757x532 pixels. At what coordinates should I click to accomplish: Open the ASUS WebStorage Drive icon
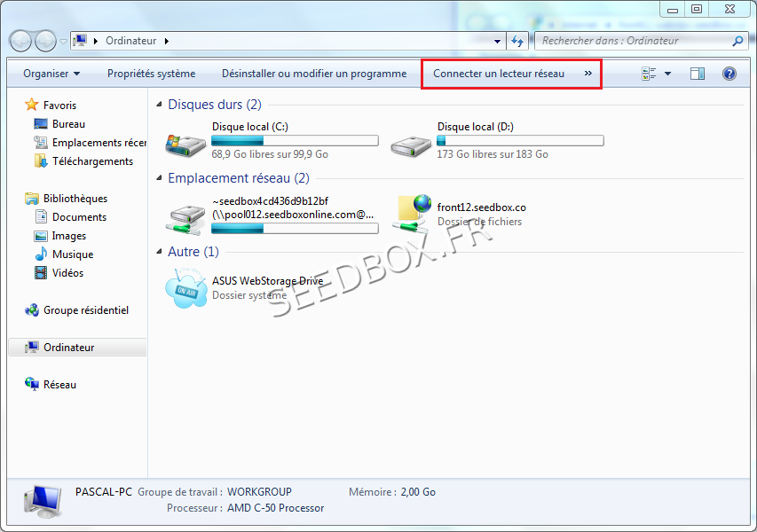coord(185,287)
